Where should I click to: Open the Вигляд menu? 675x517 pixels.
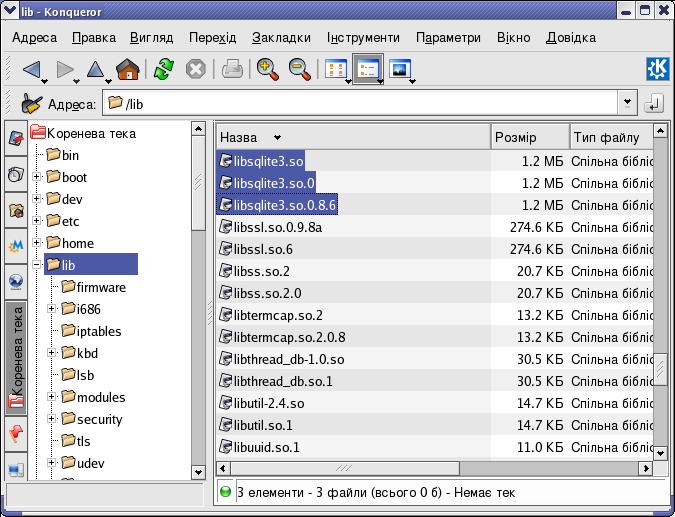152,38
